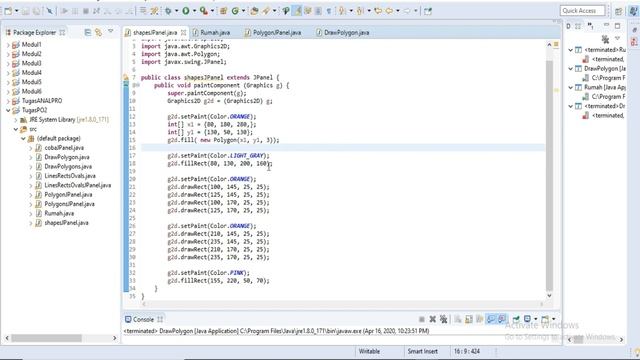The width and height of the screenshot is (640, 360).
Task: Switch to Rumah.java editor tab
Action: [x=211, y=32]
